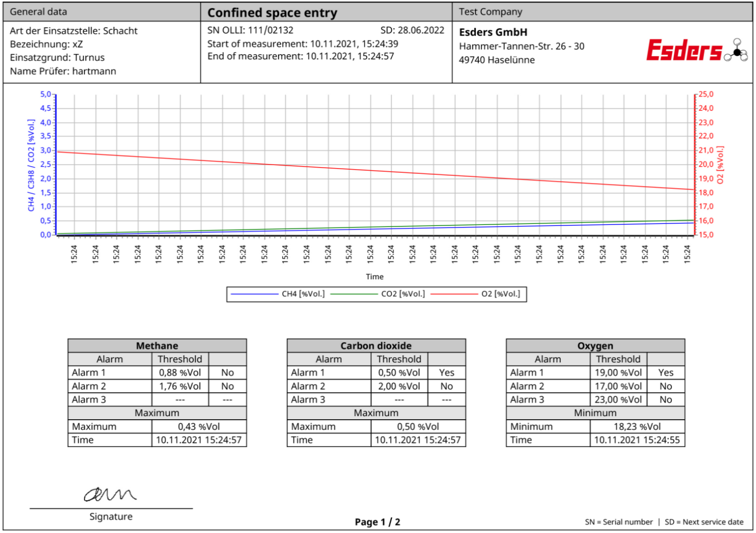Select the Oxygen minimum value '18,23 %Vol'
Screen dimensions: 756x533
pyautogui.click(x=637, y=426)
